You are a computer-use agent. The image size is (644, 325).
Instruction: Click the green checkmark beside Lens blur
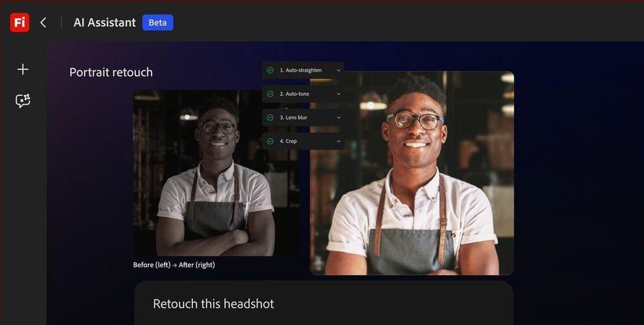click(270, 118)
